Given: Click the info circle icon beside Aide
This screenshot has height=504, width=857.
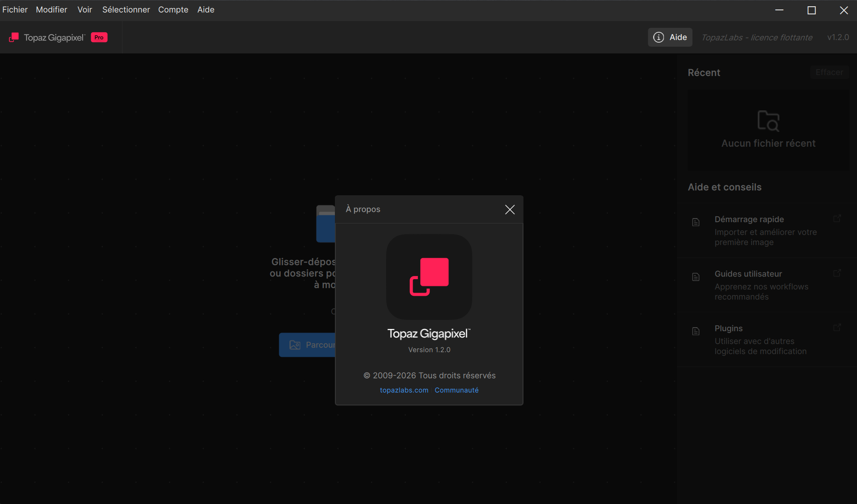Looking at the screenshot, I should pos(659,37).
